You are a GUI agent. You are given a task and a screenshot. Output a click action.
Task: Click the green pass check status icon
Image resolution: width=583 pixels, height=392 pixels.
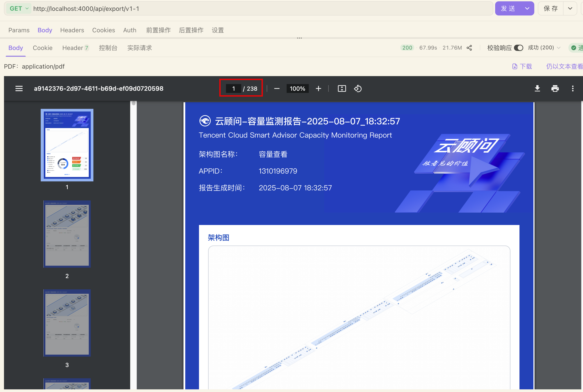[574, 48]
